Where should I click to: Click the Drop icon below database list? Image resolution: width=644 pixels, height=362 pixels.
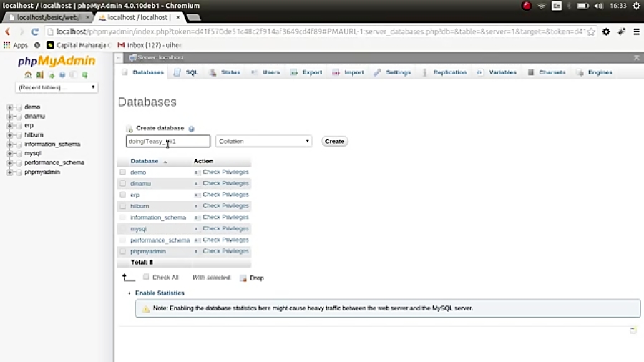tap(243, 278)
